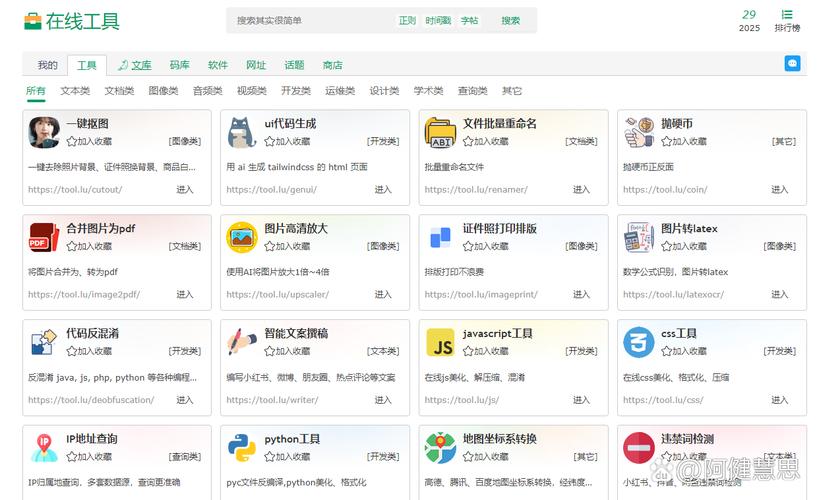
Task: Click 进入 link for 证件照打印排版
Action: click(x=581, y=295)
